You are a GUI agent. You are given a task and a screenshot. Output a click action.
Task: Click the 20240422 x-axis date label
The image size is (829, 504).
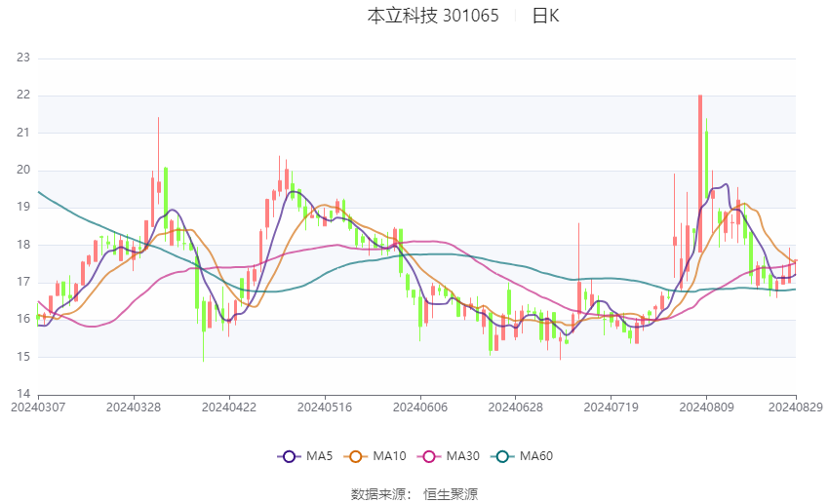[229, 407]
